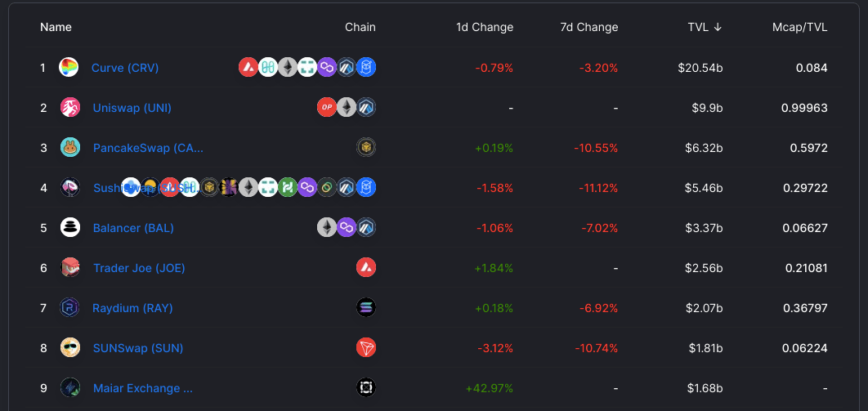
Task: Sort table by 1d Change column
Action: (x=485, y=27)
